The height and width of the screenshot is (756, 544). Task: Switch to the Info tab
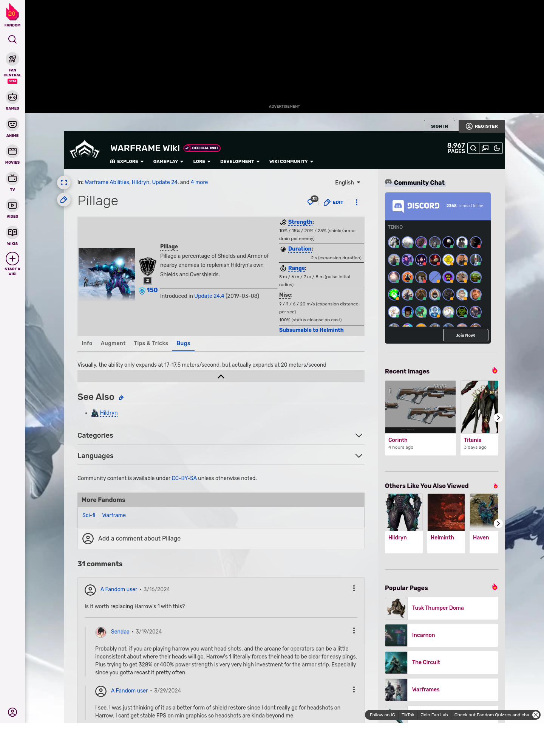(87, 343)
